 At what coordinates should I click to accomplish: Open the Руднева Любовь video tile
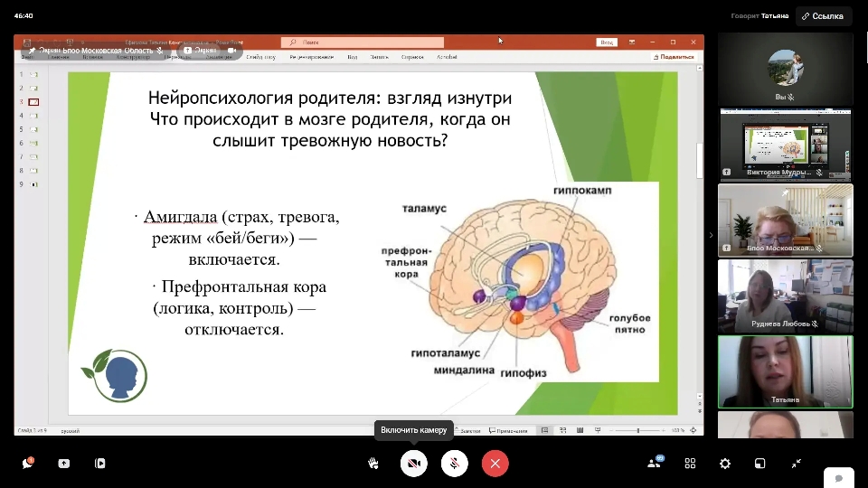tap(785, 296)
